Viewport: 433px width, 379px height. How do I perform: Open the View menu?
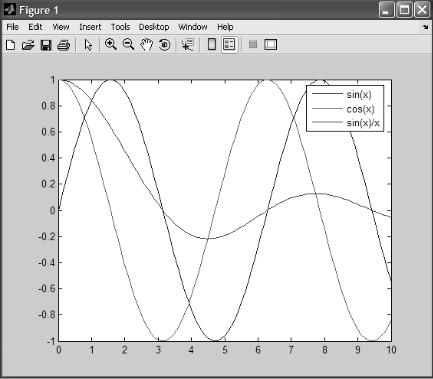tap(61, 27)
